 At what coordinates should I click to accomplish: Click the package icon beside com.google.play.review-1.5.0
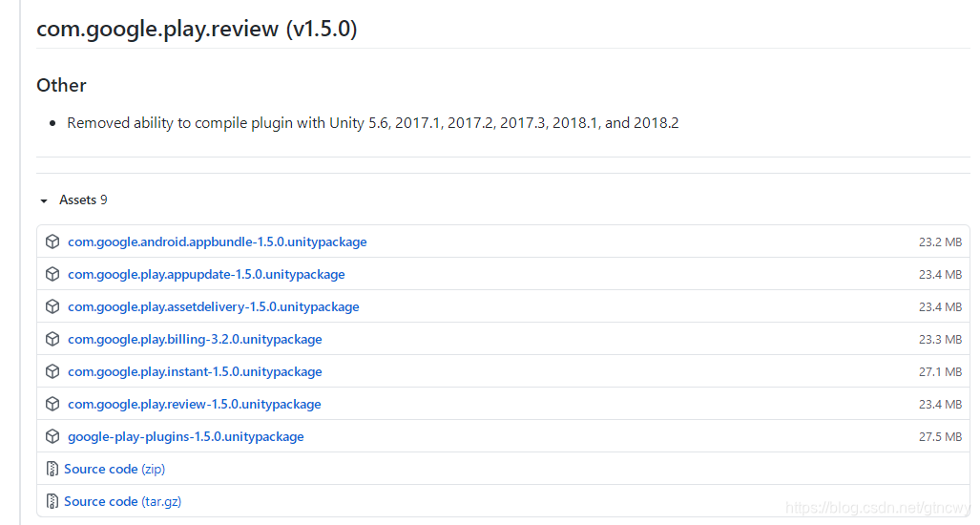pyautogui.click(x=52, y=404)
